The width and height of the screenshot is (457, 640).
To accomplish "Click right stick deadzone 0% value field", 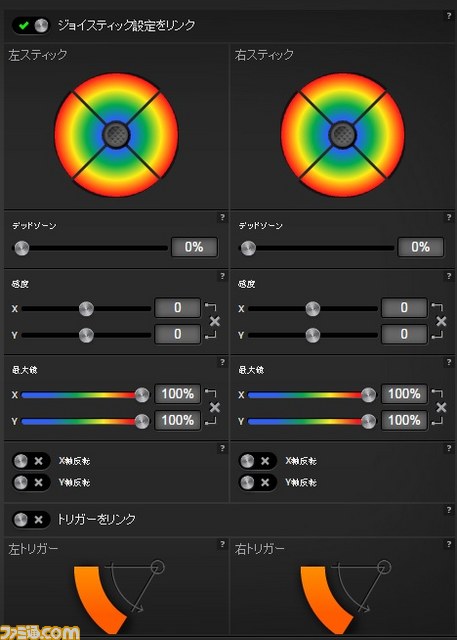I will (421, 247).
